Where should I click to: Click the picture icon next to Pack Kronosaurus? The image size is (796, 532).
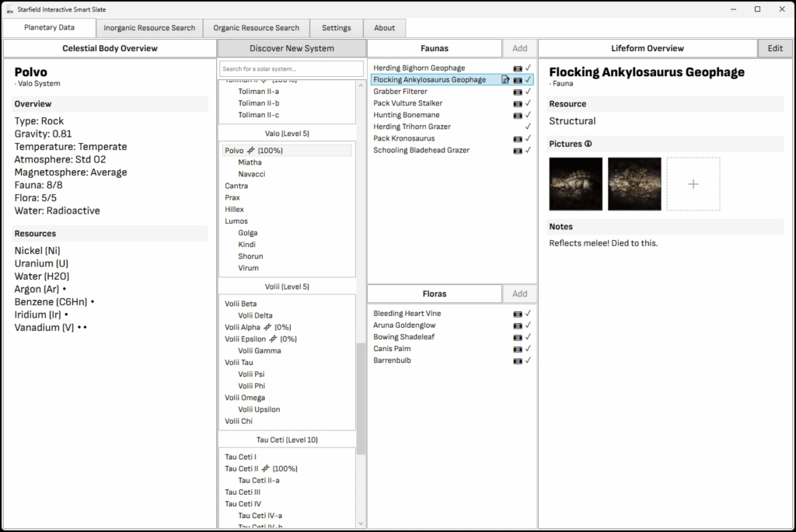(x=518, y=139)
